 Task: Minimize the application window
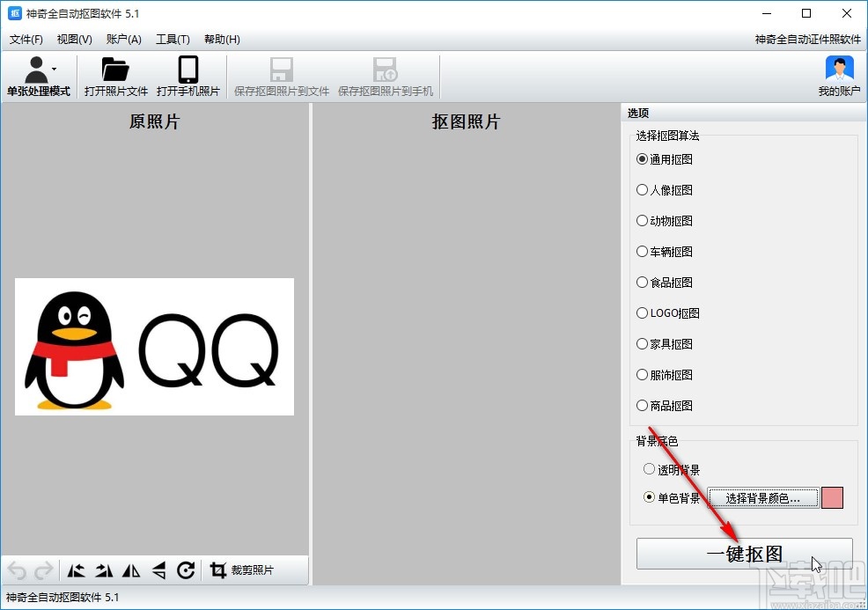tap(767, 13)
